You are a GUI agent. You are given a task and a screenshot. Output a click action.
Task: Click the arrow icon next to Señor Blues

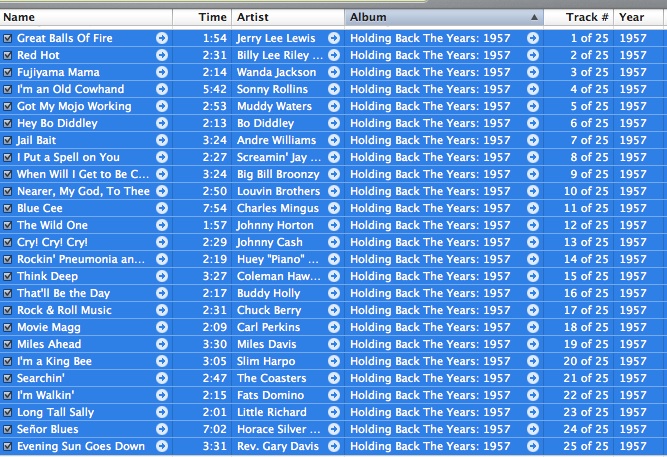point(162,429)
